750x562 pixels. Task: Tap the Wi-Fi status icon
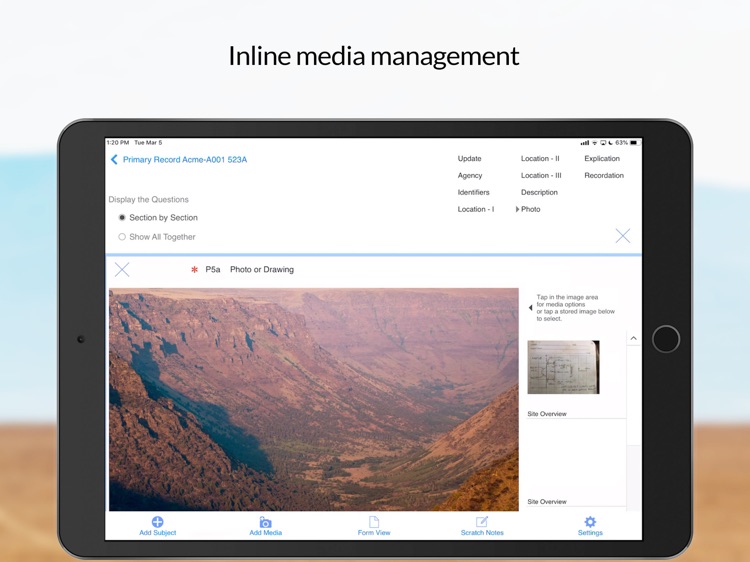click(595, 143)
